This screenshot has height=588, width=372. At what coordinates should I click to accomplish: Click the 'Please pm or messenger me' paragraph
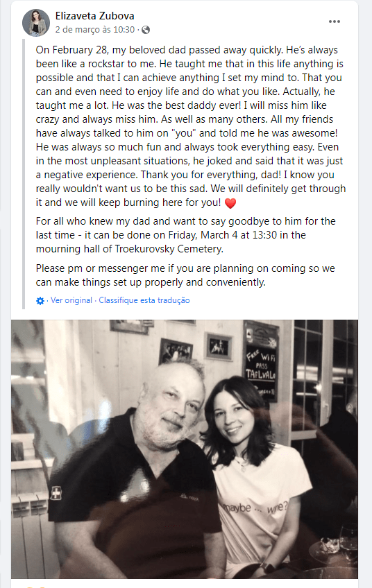[x=185, y=275]
